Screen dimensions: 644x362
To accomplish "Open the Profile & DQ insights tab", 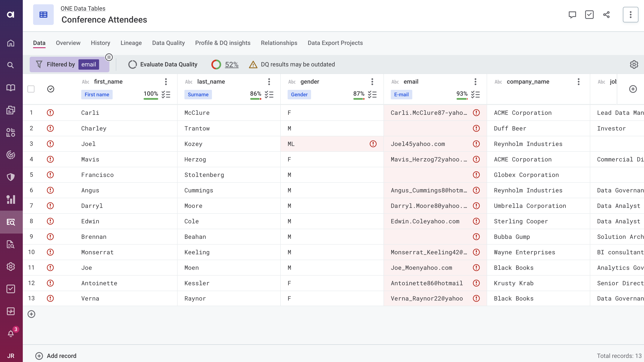I will point(222,43).
